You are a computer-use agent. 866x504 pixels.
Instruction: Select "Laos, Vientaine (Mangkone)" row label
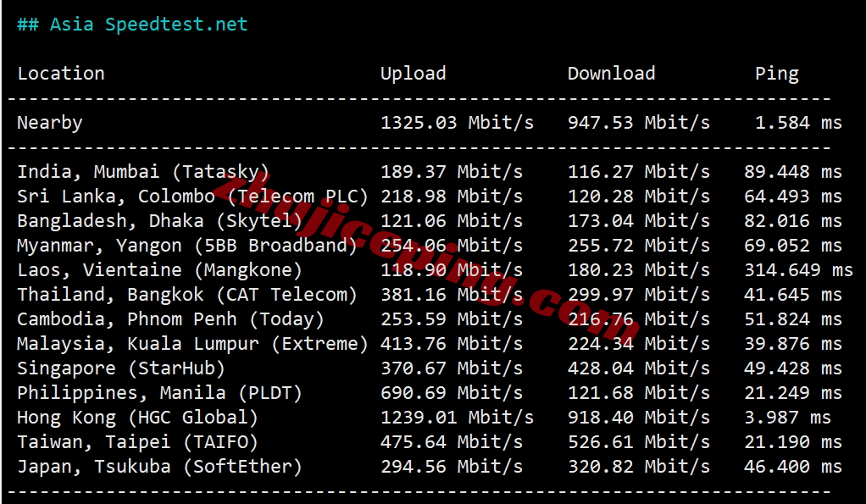click(160, 270)
